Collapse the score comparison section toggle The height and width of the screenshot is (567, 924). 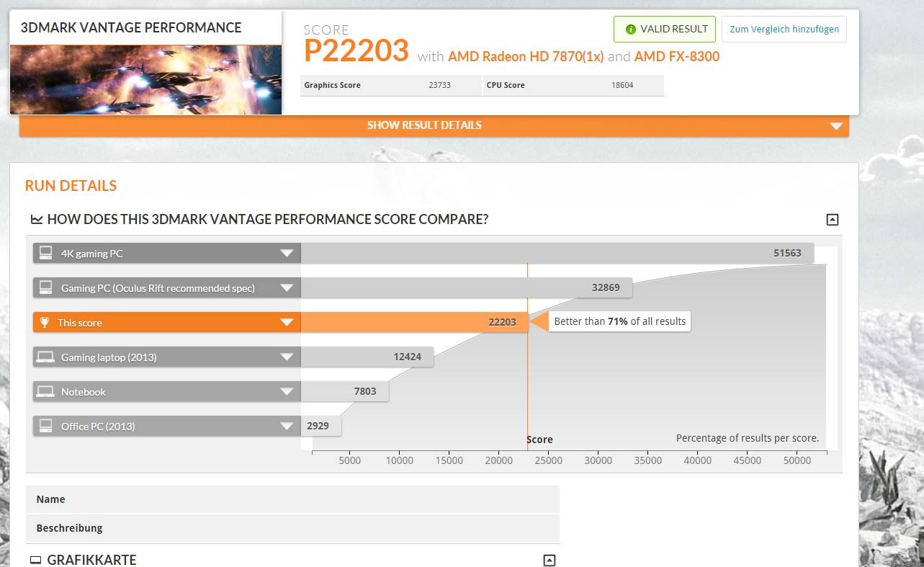coord(833,220)
